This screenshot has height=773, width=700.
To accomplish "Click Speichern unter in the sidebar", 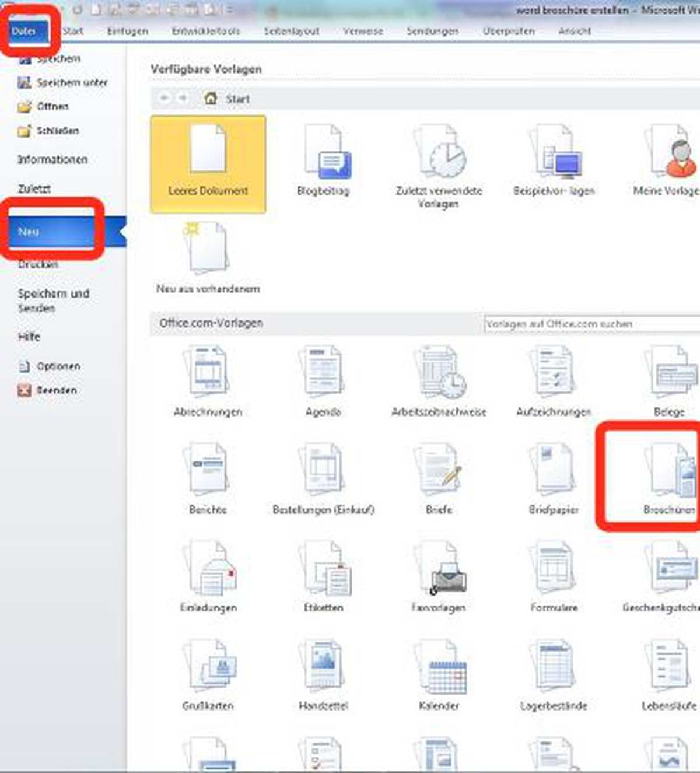I will [71, 83].
